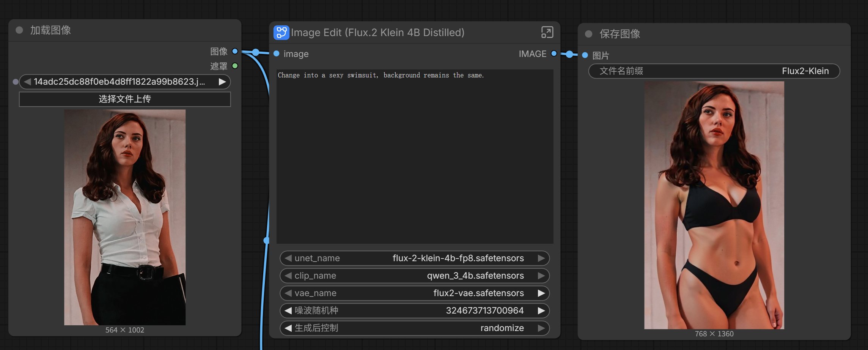Image resolution: width=868 pixels, height=350 pixels.
Task: Click next arrow on image filename selector
Action: [222, 82]
